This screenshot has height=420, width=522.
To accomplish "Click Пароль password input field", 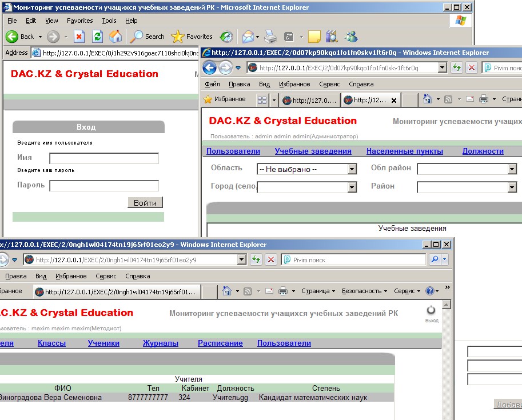I will coord(104,186).
